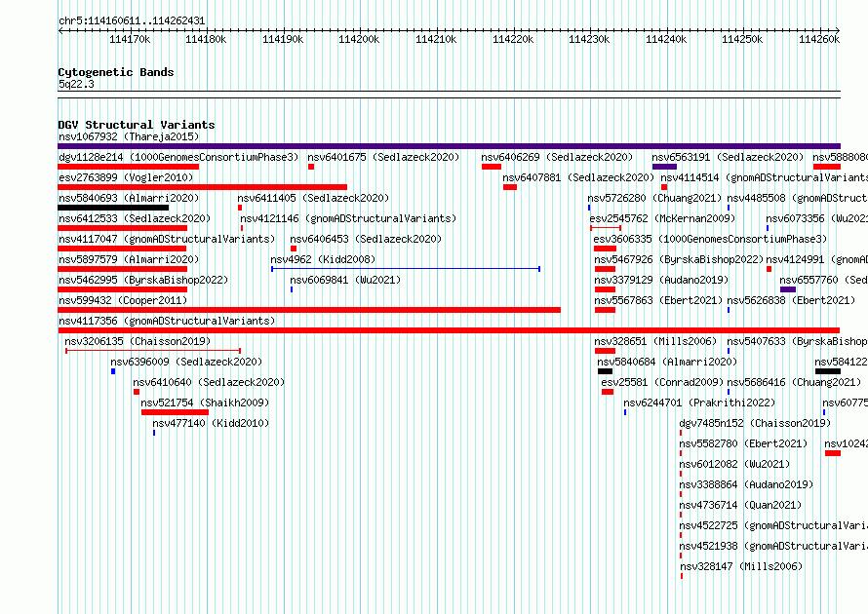Select variant nsv4736714 (Quan2021)

740,505
